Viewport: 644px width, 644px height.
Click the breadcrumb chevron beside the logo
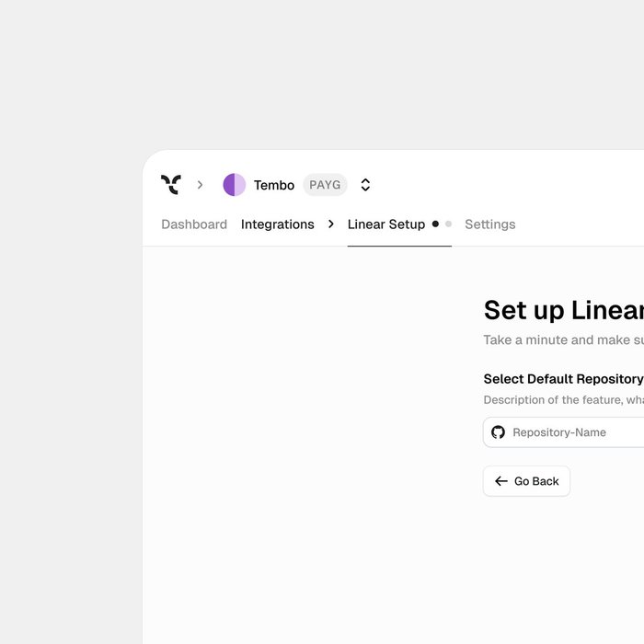pos(200,185)
